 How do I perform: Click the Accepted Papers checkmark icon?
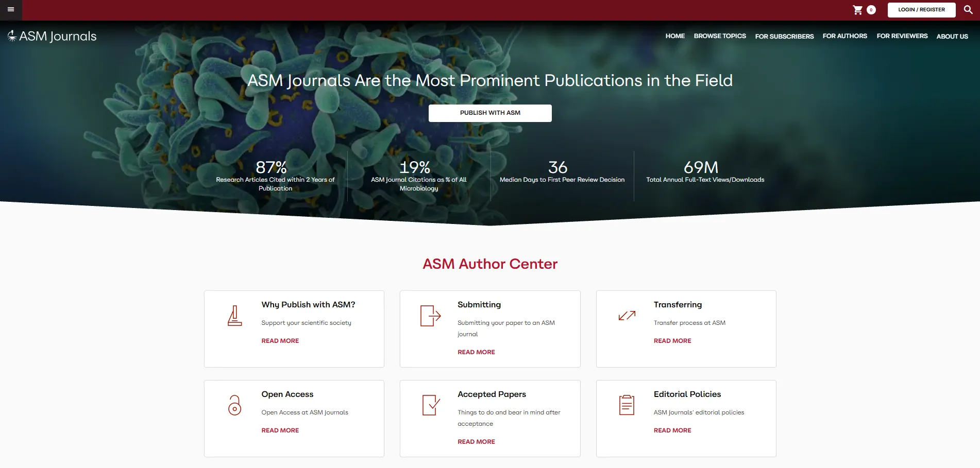tap(431, 405)
